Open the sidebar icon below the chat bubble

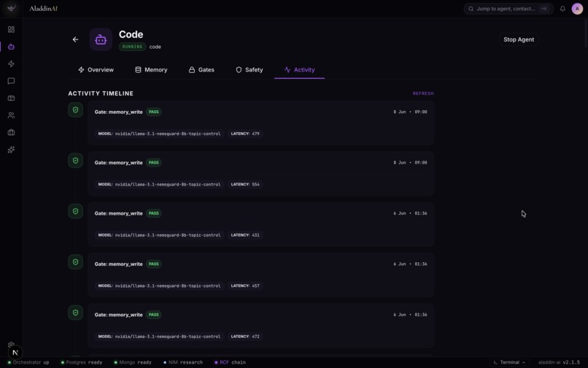(11, 98)
